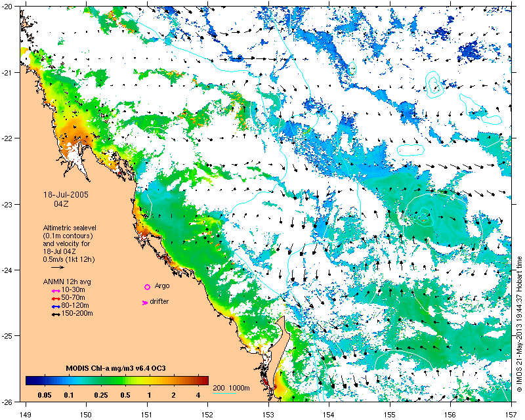This screenshot has height=420, width=525.
Task: Click the longitude label 154
Action: pyautogui.click(x=329, y=415)
